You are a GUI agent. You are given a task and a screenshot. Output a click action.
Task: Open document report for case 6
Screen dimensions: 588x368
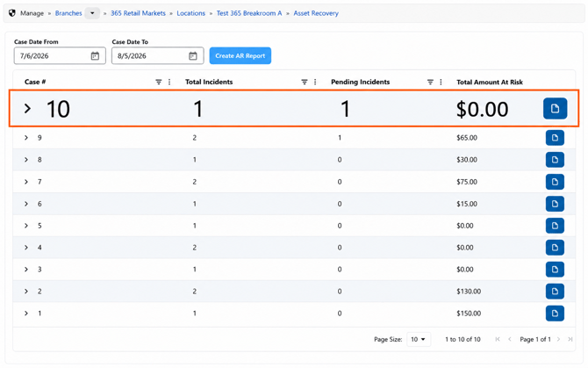point(555,204)
